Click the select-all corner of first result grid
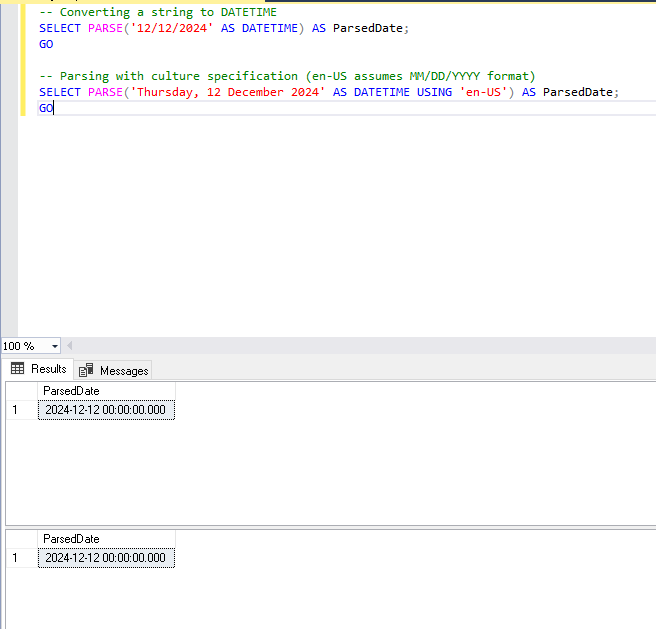Viewport: 656px width, 629px height. [x=22, y=391]
